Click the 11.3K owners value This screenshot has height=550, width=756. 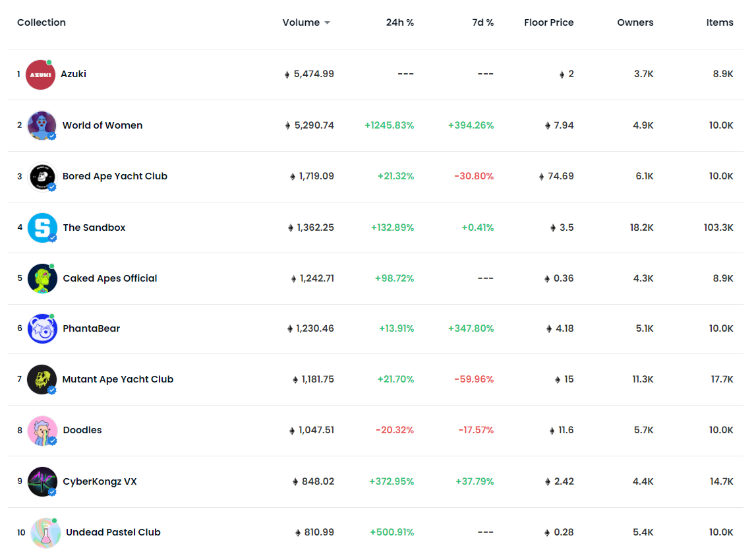(643, 380)
